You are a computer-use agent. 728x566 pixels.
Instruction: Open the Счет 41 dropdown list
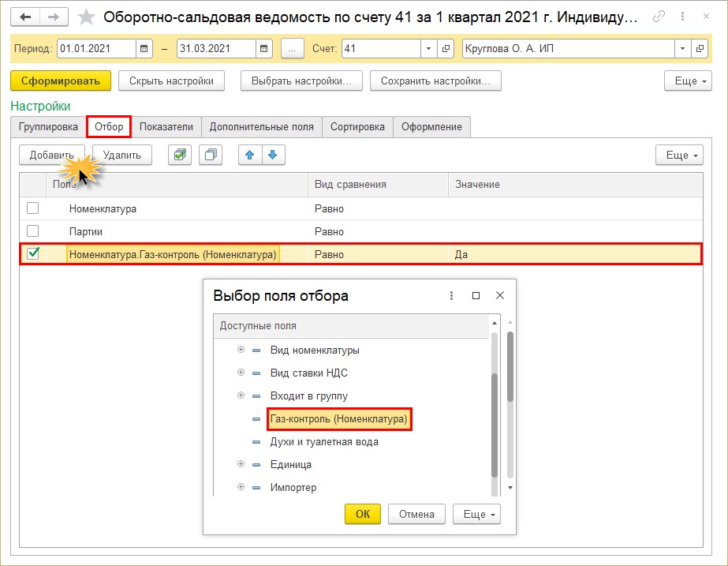tap(427, 49)
